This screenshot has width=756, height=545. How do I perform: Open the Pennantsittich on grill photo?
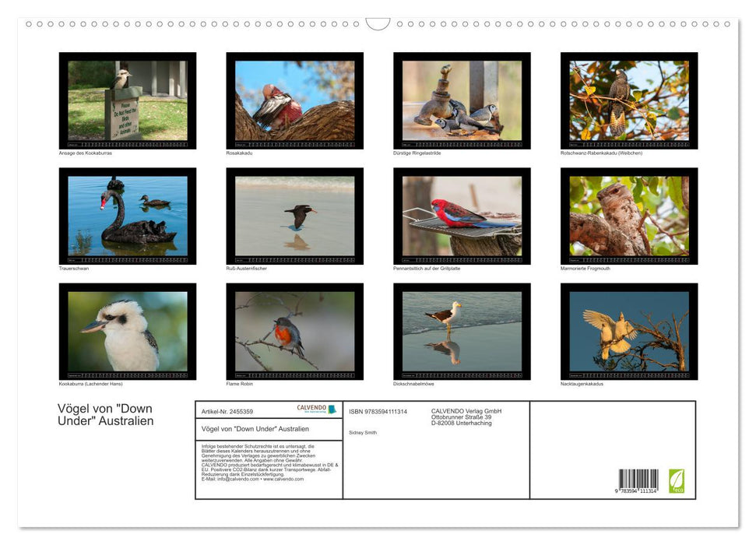tap(462, 216)
